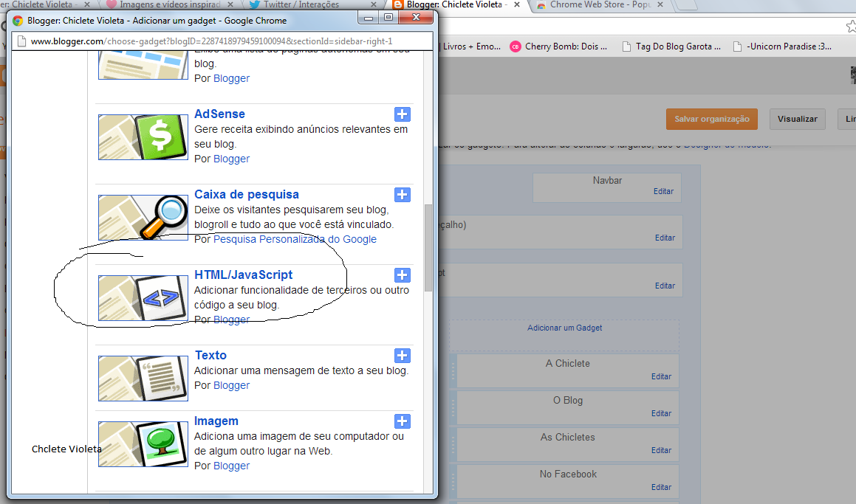Click the magnifying glass search box thumbnail
This screenshot has width=856, height=504.
click(x=143, y=217)
